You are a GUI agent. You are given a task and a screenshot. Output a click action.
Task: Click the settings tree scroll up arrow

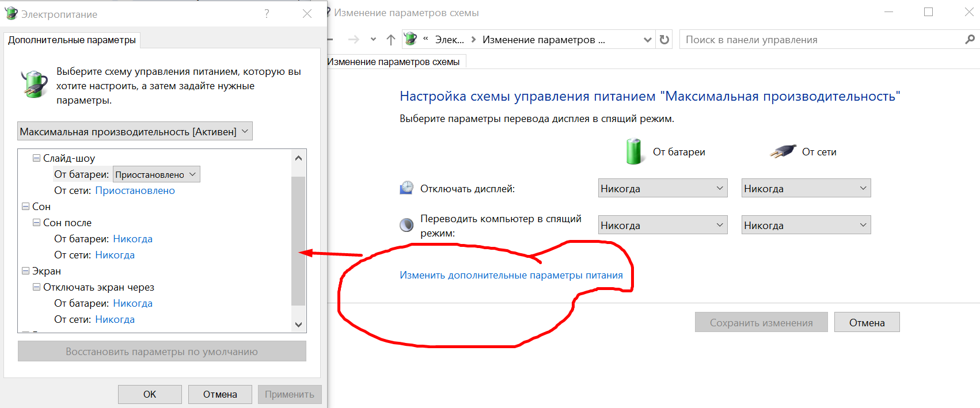point(298,157)
